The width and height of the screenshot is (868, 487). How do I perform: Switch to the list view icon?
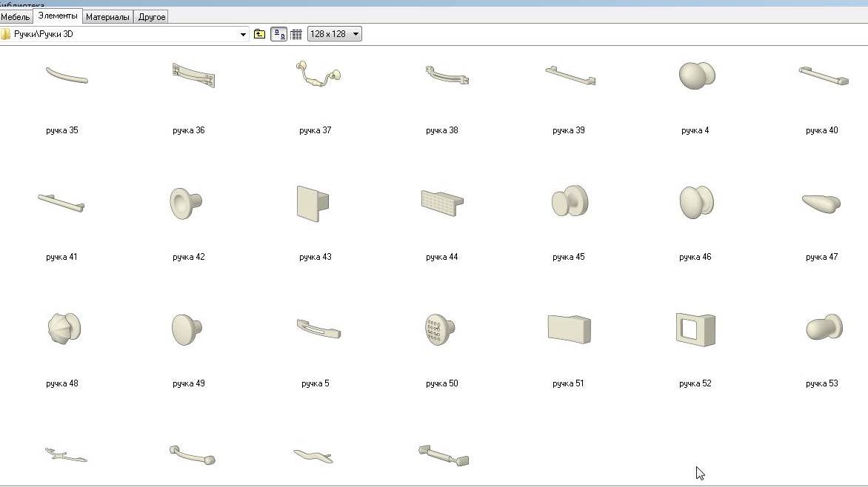(296, 34)
